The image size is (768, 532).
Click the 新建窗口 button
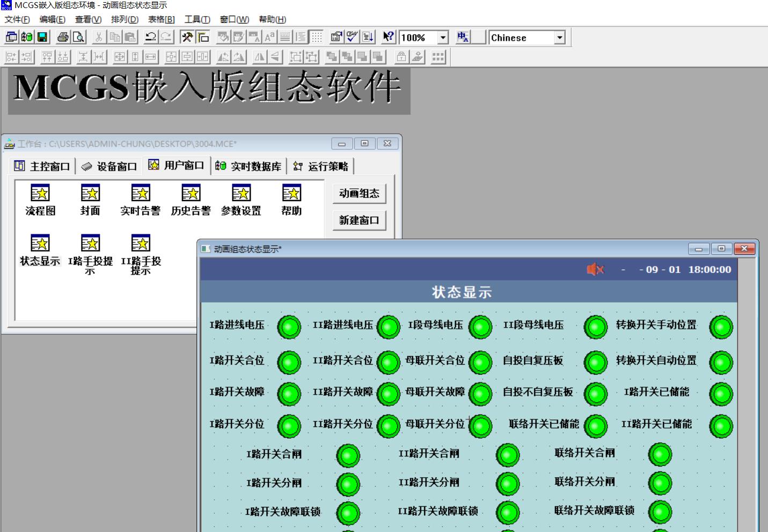[359, 220]
